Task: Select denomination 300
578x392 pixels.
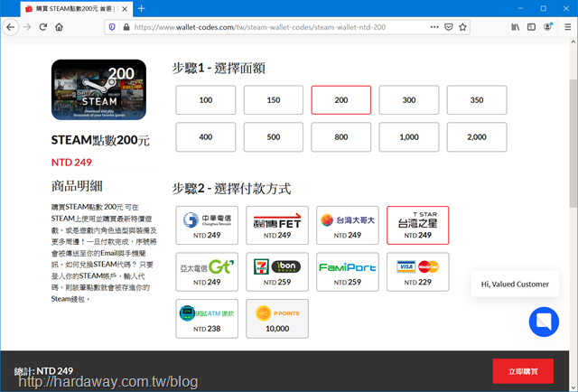Action: pyautogui.click(x=409, y=100)
